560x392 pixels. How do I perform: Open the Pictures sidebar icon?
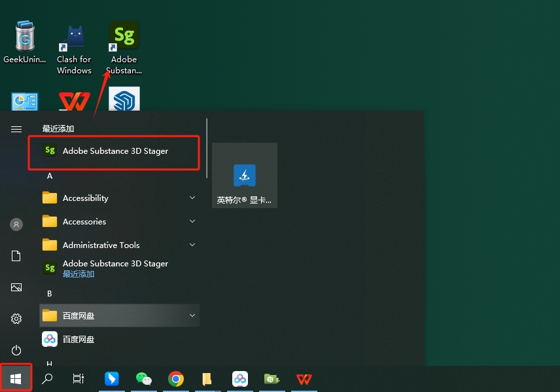tap(16, 287)
